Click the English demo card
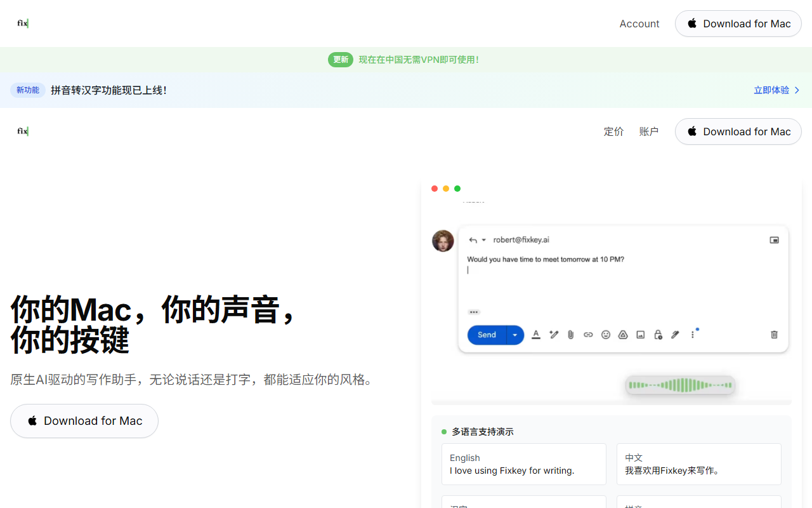Viewport: 812px width, 508px height. [524, 464]
